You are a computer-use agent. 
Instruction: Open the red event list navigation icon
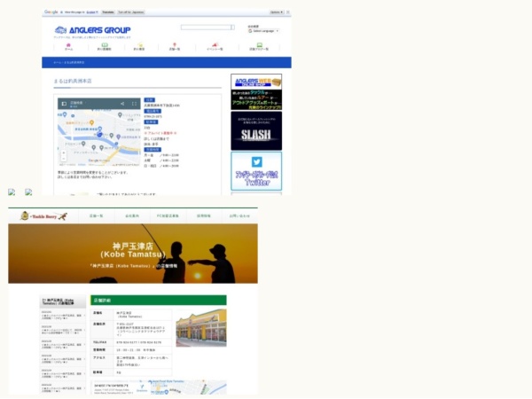[x=215, y=45]
